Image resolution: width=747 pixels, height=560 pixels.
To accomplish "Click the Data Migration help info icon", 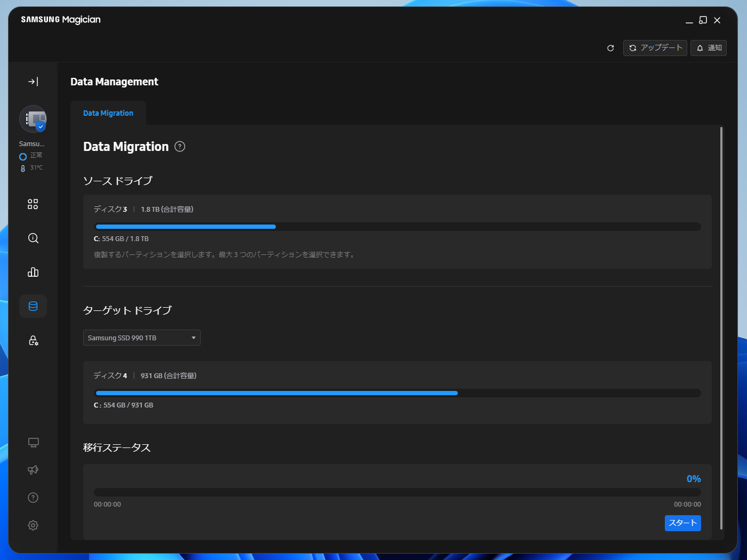I will click(180, 147).
